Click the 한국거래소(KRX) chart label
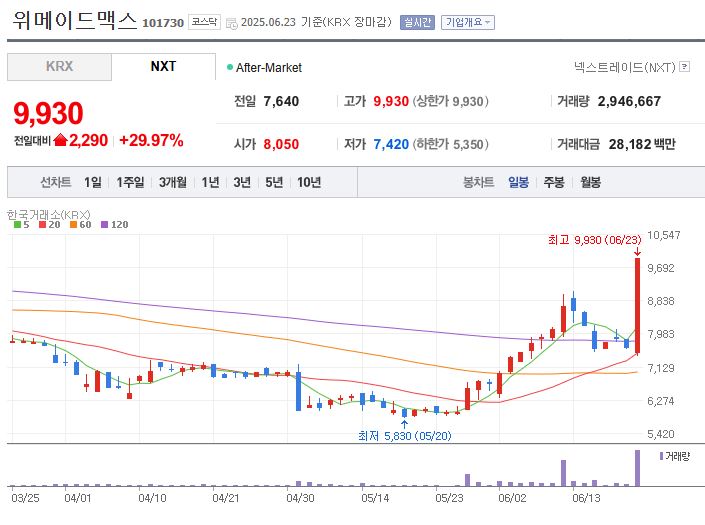This screenshot has height=525, width=705. [49, 214]
